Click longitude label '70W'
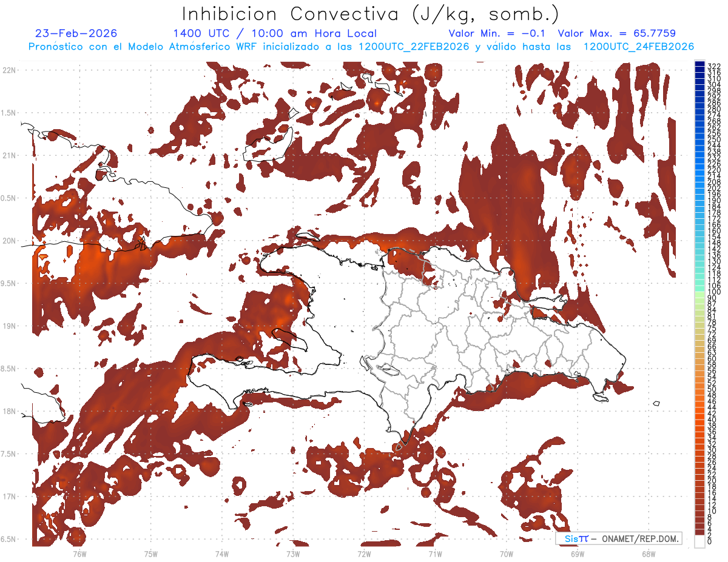Viewport: 728px width, 562px height. pyautogui.click(x=507, y=554)
